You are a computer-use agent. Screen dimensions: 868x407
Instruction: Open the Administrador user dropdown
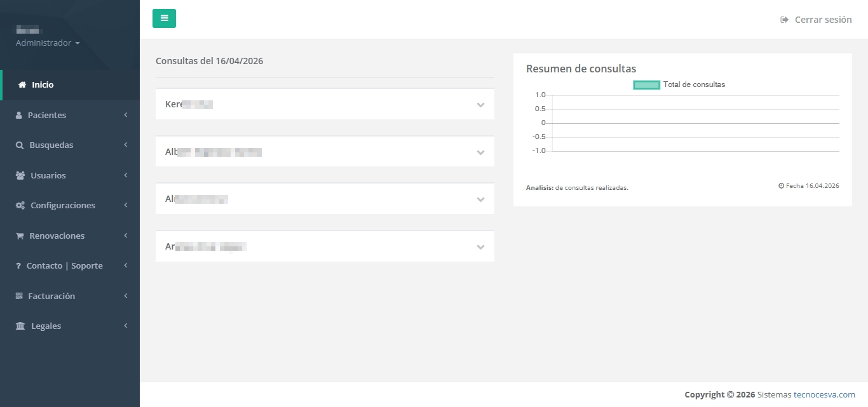[x=48, y=43]
